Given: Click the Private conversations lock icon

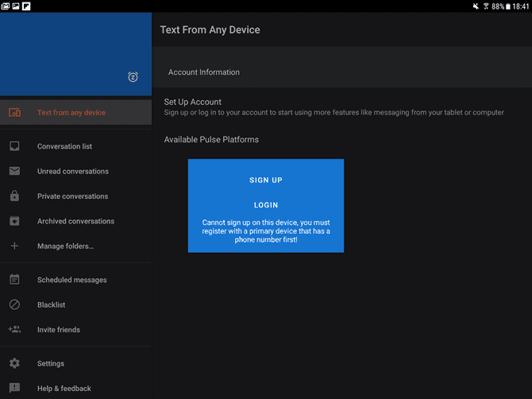Looking at the screenshot, I should (14, 196).
